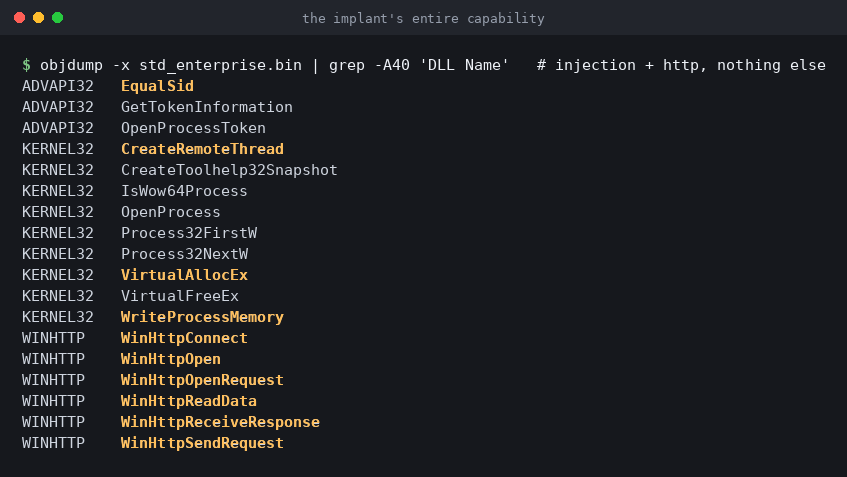Click the red close window button
This screenshot has height=477, width=847.
tap(19, 18)
